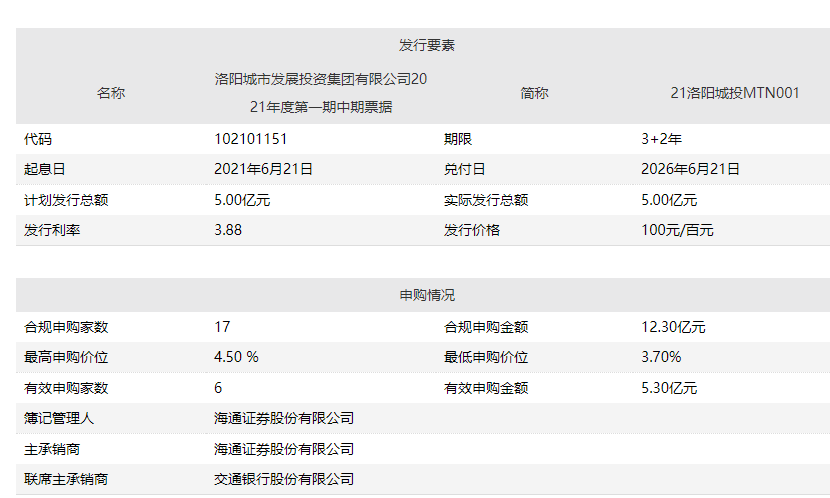Click the date 2021年6月21日
The height and width of the screenshot is (498, 830).
263,169
